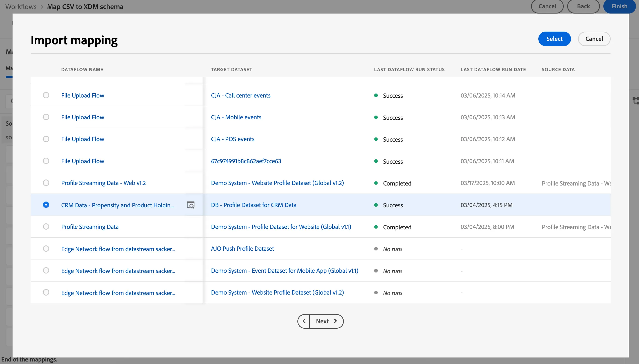Open CJA - Mobile events dataset link

click(236, 117)
